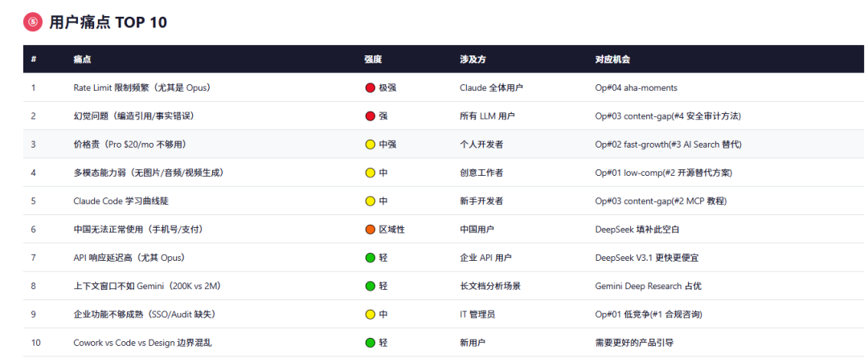The width and height of the screenshot is (868, 358).
Task: Click the 区域性 strength label
Action: pyautogui.click(x=392, y=230)
